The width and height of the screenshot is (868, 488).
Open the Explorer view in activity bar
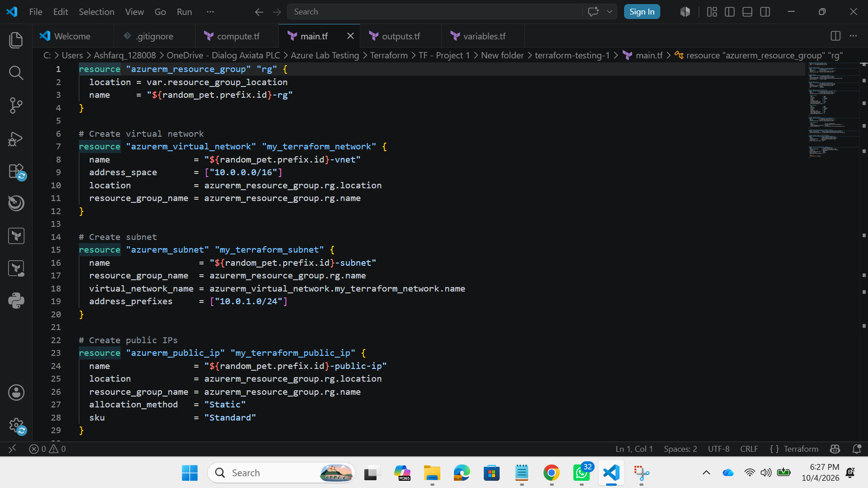click(16, 40)
